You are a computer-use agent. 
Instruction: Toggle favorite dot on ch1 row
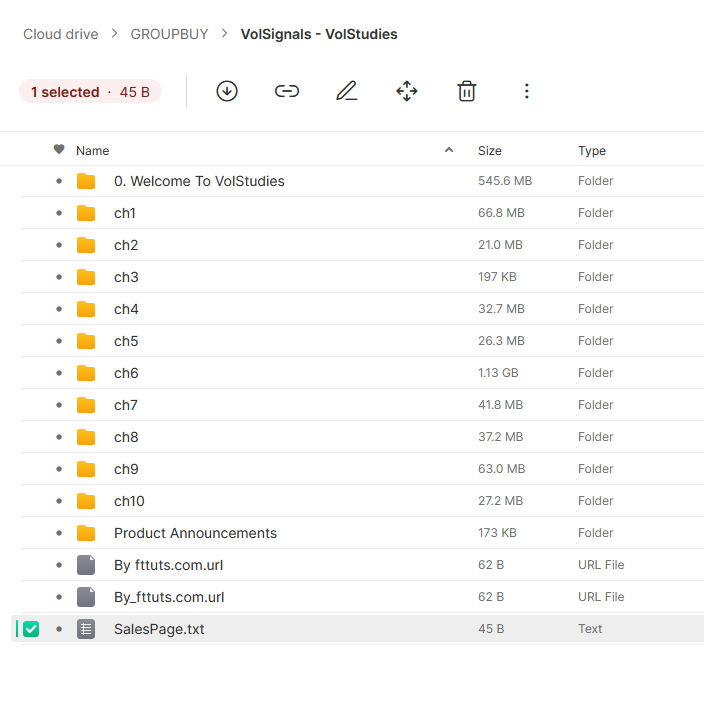tap(59, 213)
